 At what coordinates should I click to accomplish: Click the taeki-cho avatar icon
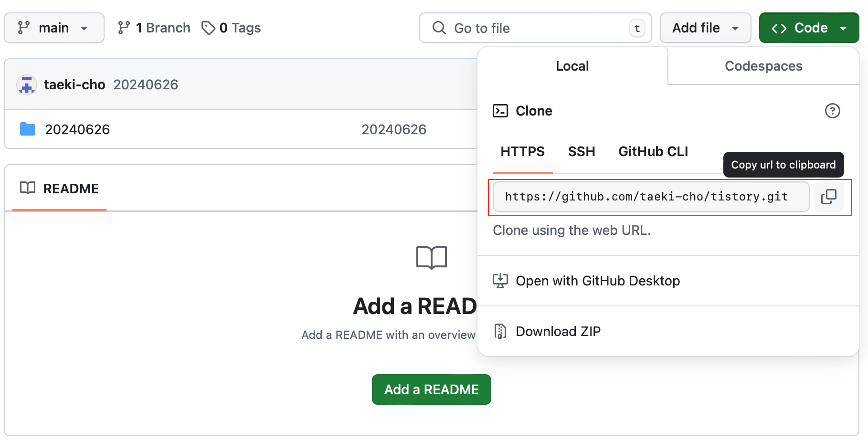tap(27, 85)
